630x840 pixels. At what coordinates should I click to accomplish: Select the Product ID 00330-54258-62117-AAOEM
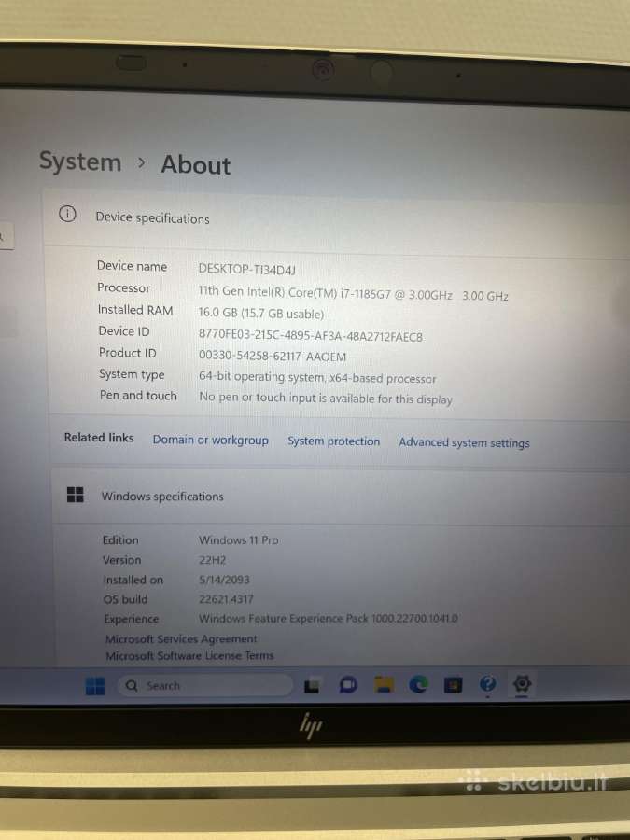273,356
